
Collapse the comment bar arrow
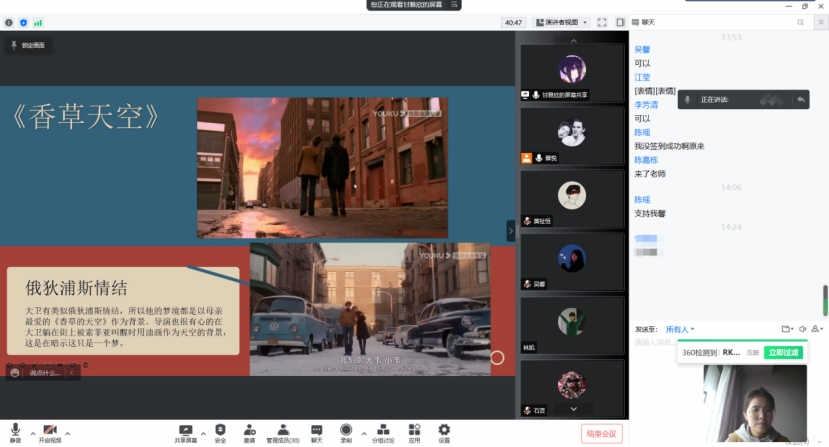coord(72,373)
